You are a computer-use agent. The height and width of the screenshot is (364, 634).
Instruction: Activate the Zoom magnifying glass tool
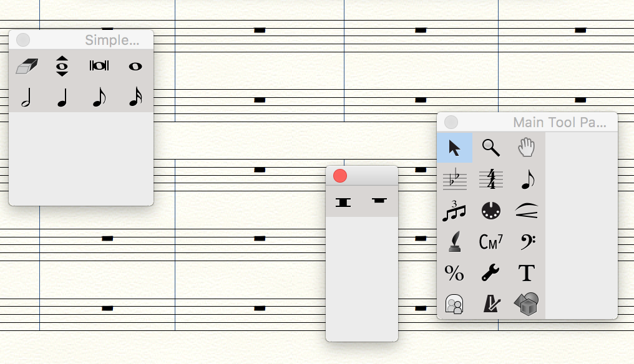pyautogui.click(x=490, y=148)
